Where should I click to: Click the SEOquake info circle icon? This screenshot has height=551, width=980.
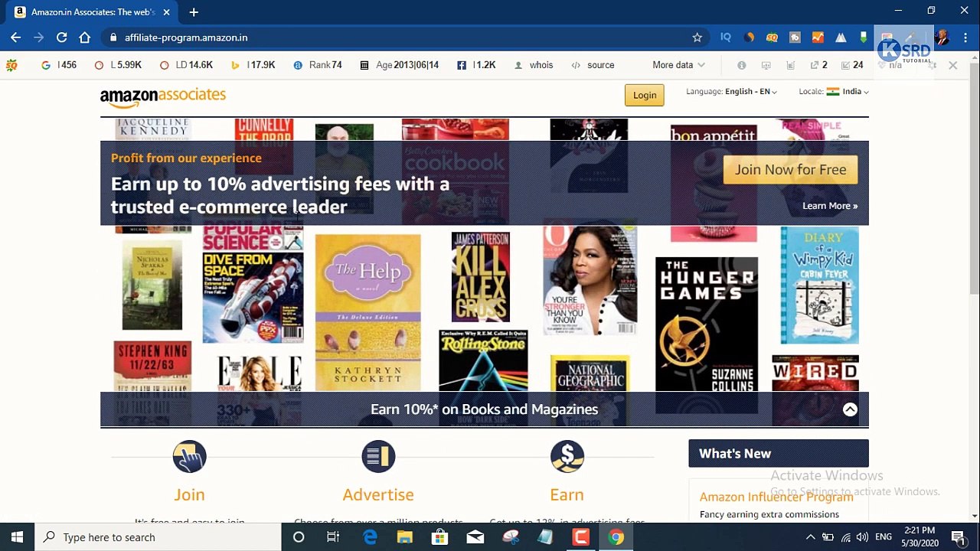click(x=741, y=65)
